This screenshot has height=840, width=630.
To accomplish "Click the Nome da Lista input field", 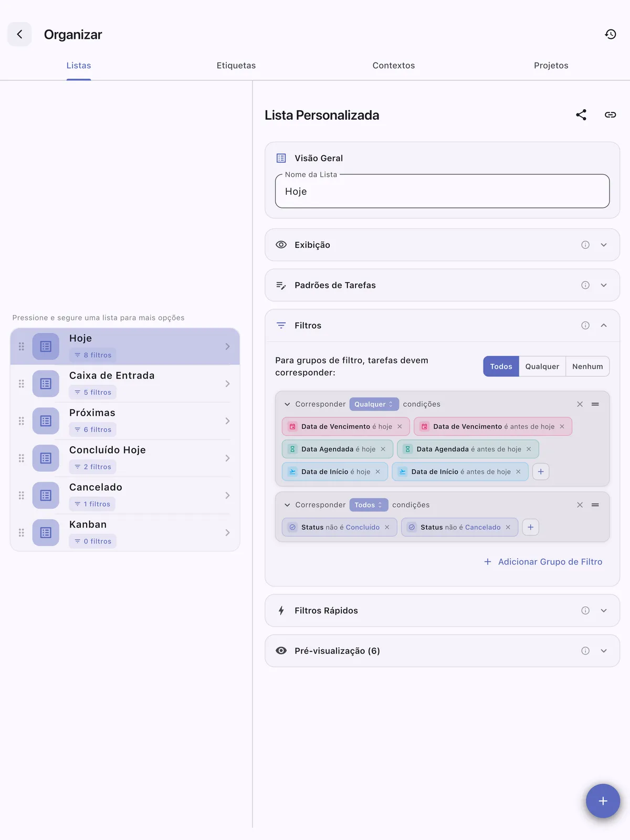I will (442, 192).
